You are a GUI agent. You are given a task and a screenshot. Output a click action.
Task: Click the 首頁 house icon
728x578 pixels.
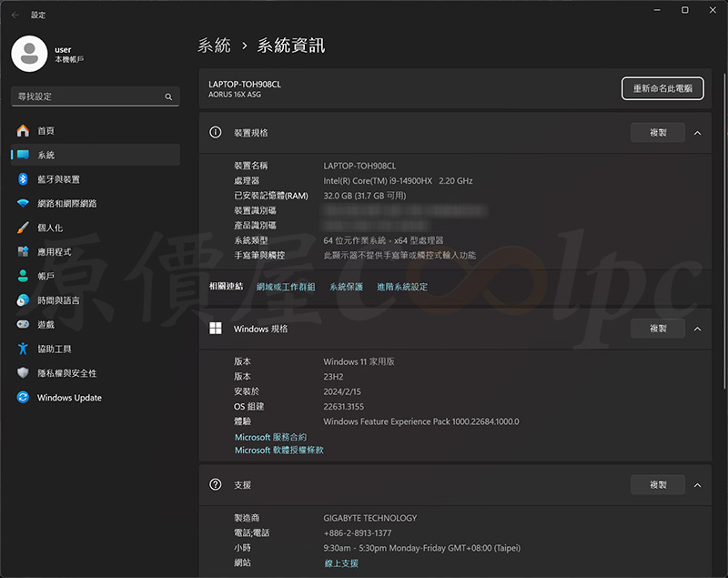(23, 131)
